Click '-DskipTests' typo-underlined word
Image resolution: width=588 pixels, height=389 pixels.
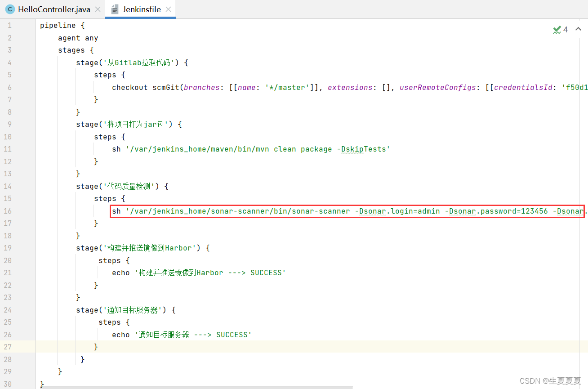click(361, 149)
